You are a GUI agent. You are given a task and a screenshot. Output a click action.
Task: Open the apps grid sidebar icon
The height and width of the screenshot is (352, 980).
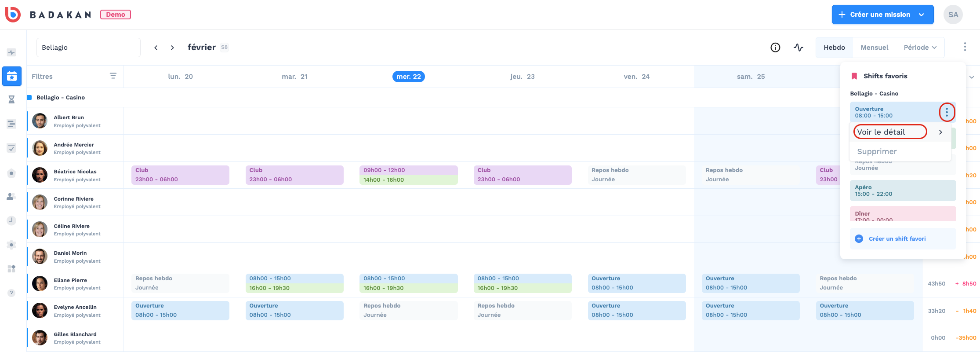click(12, 269)
